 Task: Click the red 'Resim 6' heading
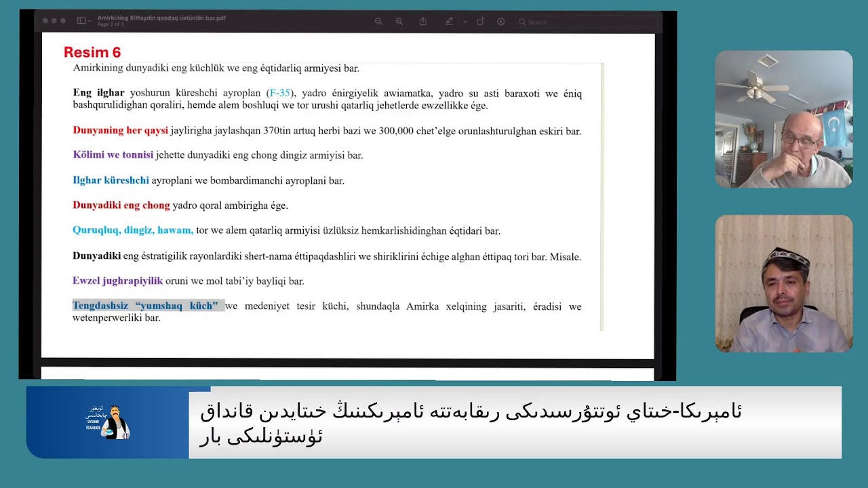click(92, 52)
